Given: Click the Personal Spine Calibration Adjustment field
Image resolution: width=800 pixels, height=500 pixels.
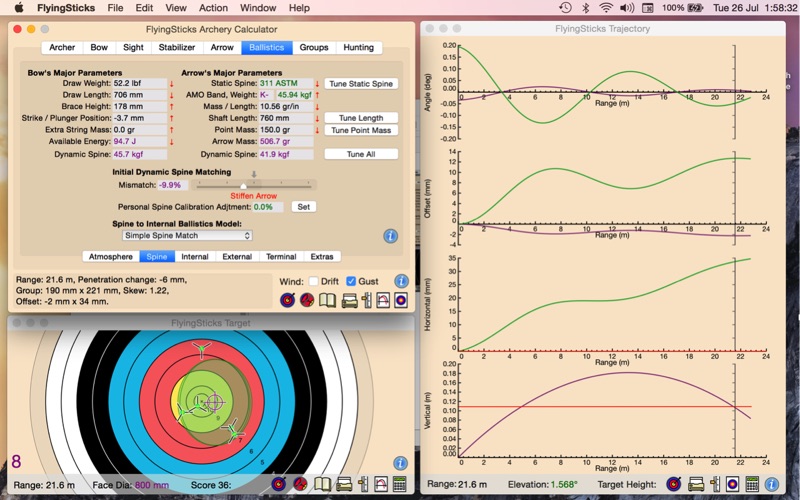Looking at the screenshot, I should 268,207.
